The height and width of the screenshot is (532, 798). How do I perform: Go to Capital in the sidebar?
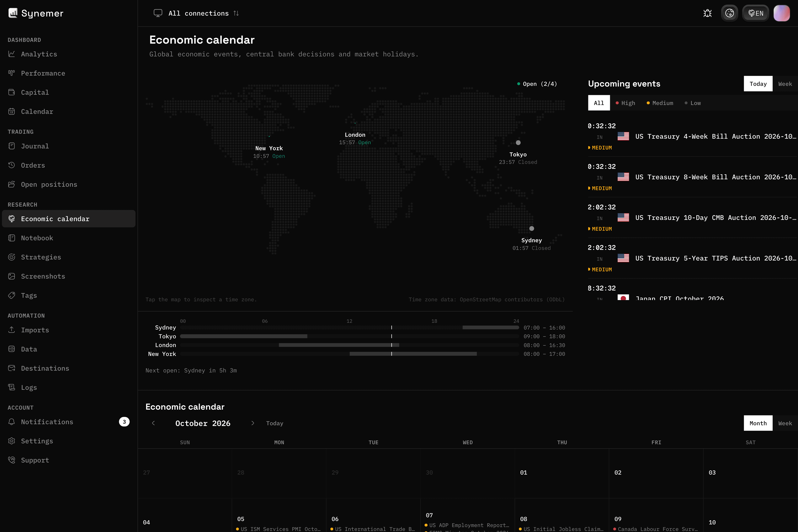pyautogui.click(x=69, y=92)
